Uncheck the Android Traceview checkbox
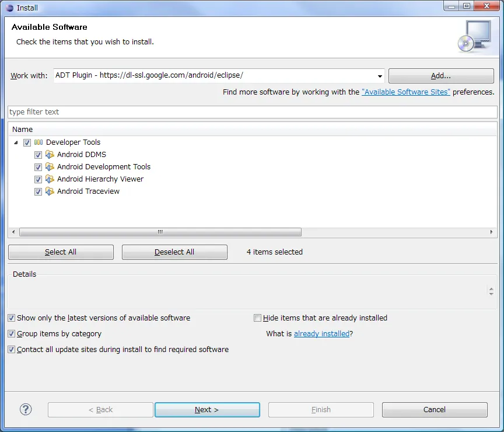Viewport: 504px width, 432px height. [38, 191]
